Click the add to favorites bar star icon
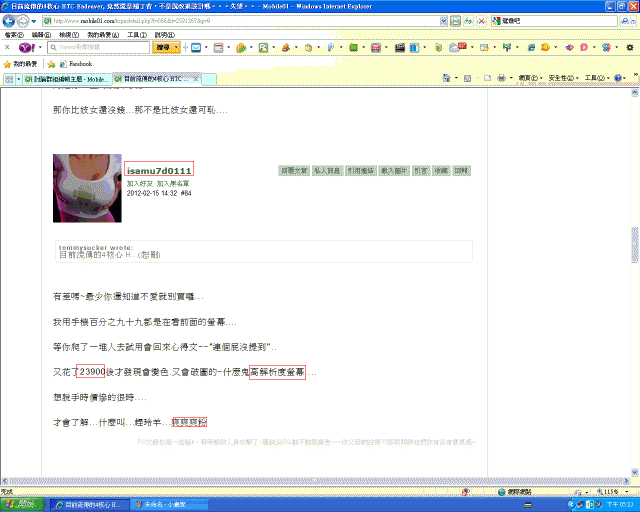This screenshot has height=512, width=640. coord(51,64)
